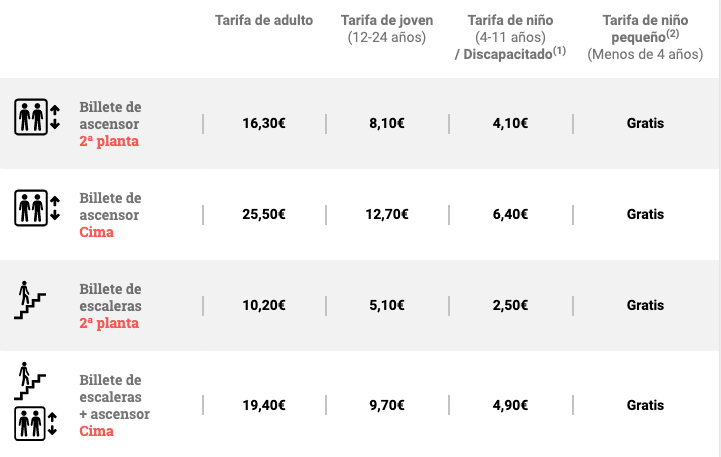The width and height of the screenshot is (721, 457).
Task: Click the stairs icon for 2ª planta ticket
Action: point(29,299)
